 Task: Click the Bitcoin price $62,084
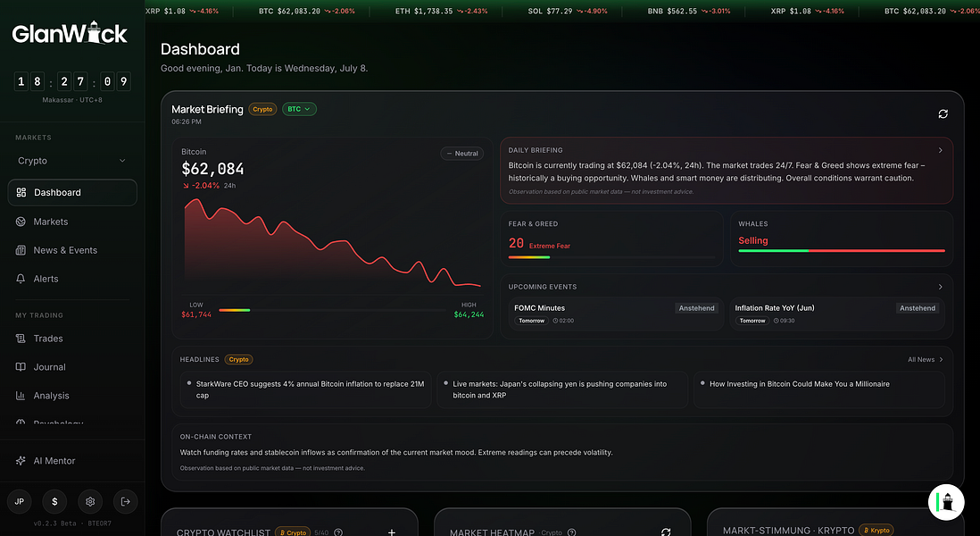pyautogui.click(x=212, y=169)
